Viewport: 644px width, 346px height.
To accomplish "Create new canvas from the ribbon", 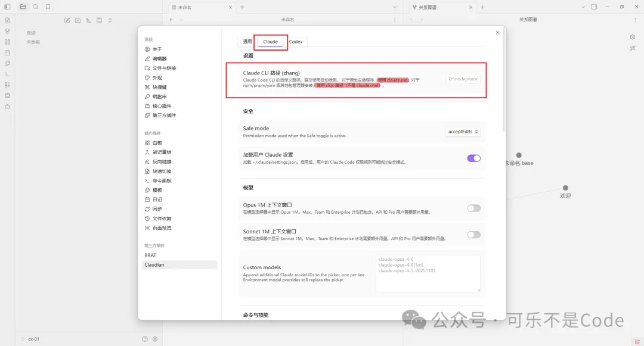I will tap(7, 42).
